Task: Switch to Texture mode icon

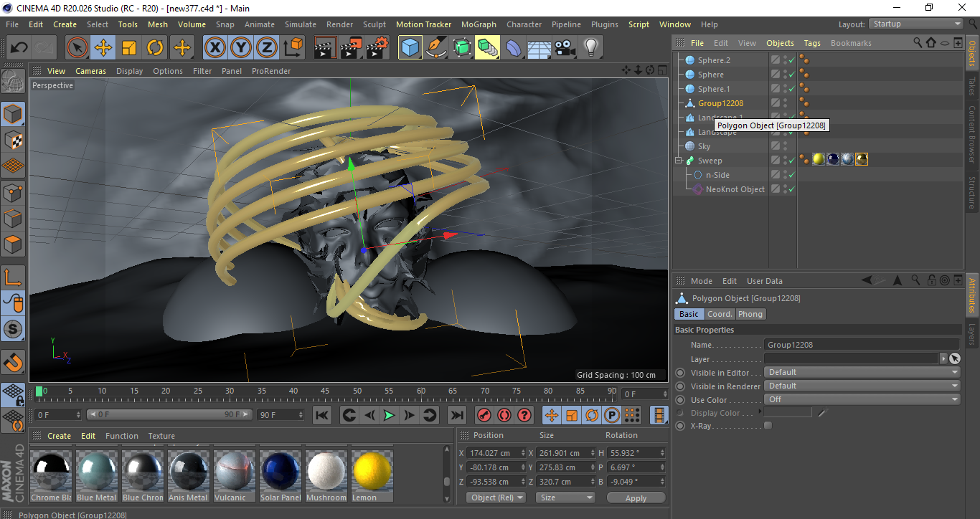Action: tap(13, 140)
